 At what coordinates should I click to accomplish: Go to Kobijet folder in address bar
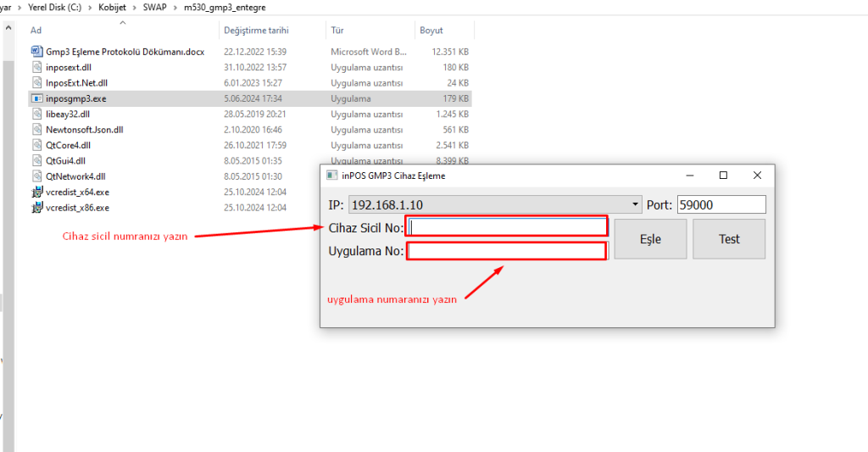click(x=113, y=7)
